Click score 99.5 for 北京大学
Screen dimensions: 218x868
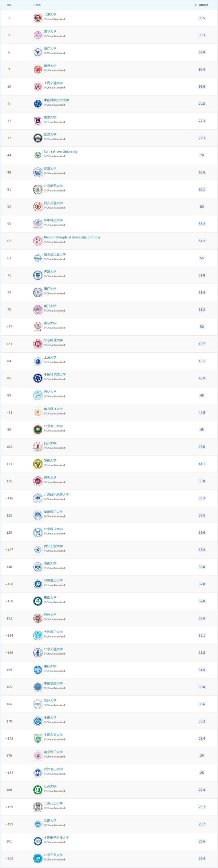[x=202, y=18]
